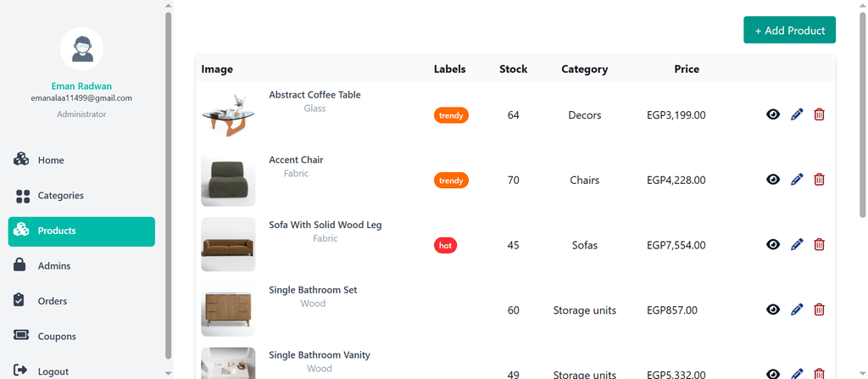Click the trash icon for Abstract Coffee Table
This screenshot has height=379, width=868.
tap(820, 114)
